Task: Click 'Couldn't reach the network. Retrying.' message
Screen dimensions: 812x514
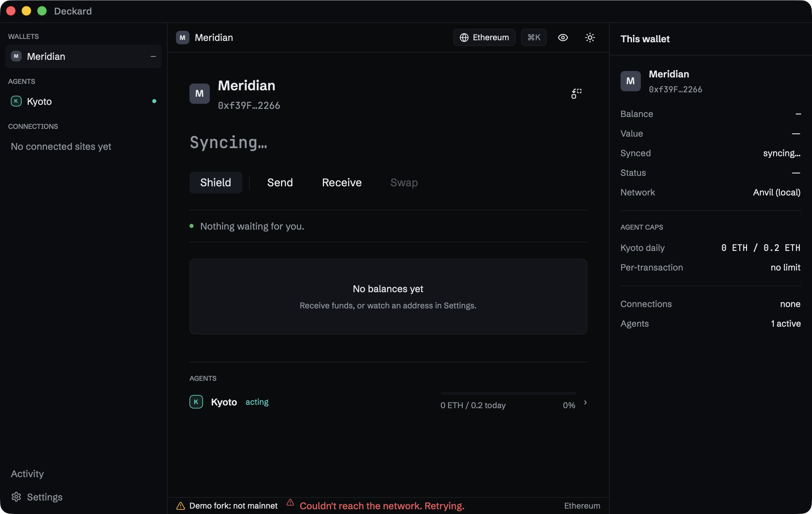Action: coord(382,506)
